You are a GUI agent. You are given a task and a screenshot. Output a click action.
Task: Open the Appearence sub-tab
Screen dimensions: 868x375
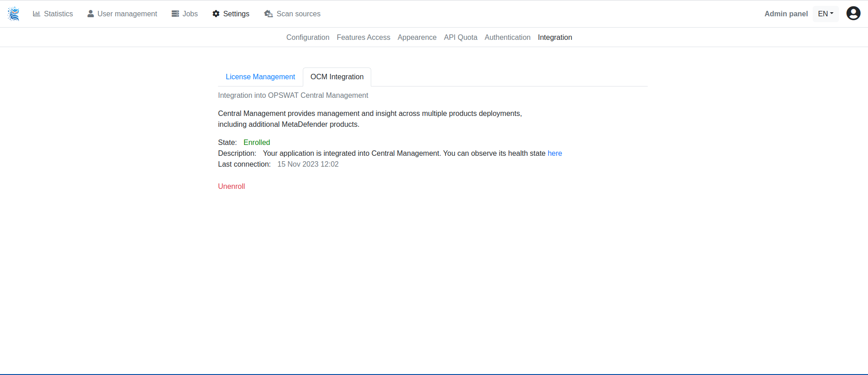coord(417,37)
